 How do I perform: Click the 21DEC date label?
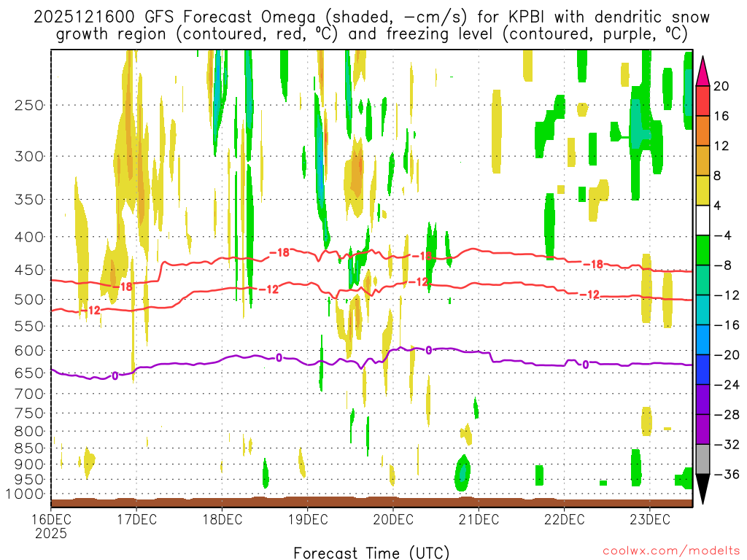point(479,519)
